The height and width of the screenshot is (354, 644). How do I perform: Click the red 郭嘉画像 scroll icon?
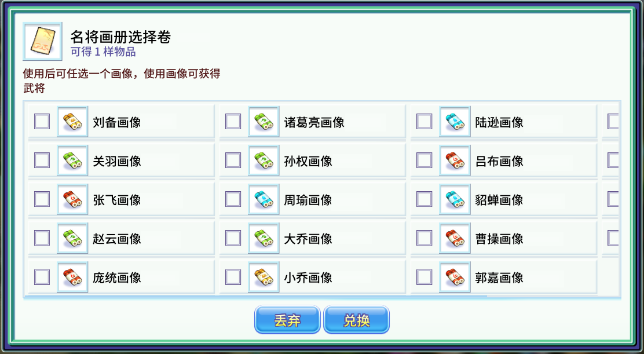pyautogui.click(x=455, y=277)
